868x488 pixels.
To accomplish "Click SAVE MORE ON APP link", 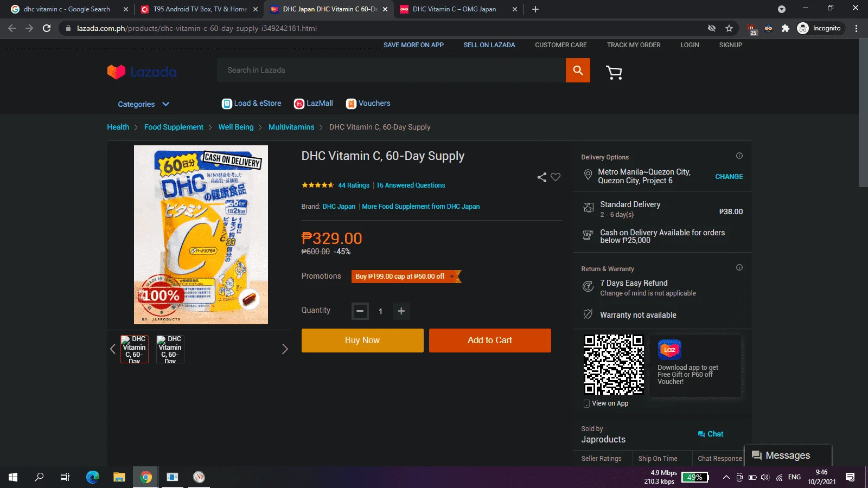I will point(413,45).
